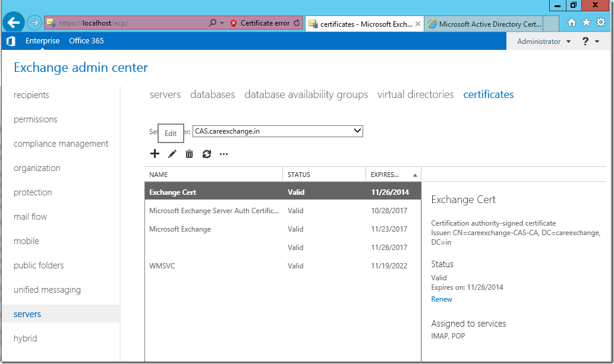
Task: Click the Office 365 link in header
Action: 87,41
